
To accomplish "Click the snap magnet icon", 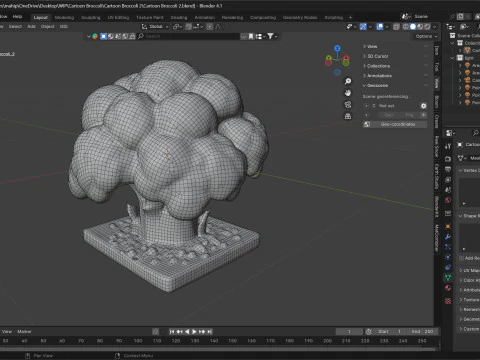I will [x=189, y=27].
